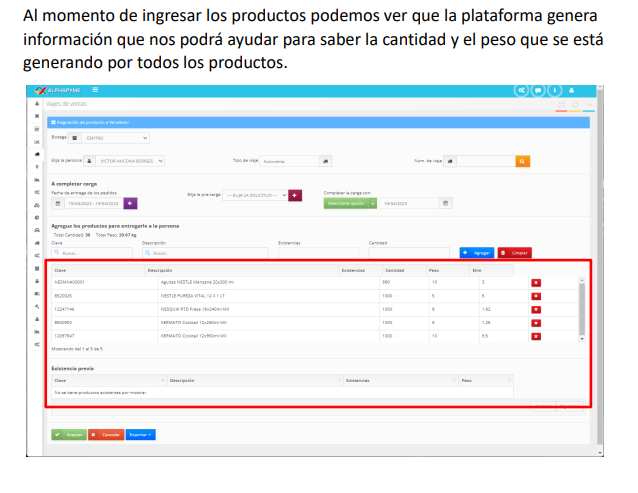Image resolution: width=638 pixels, height=493 pixels.
Task: Remove the NESQUIK RTD Fresa row
Action: pyautogui.click(x=536, y=310)
